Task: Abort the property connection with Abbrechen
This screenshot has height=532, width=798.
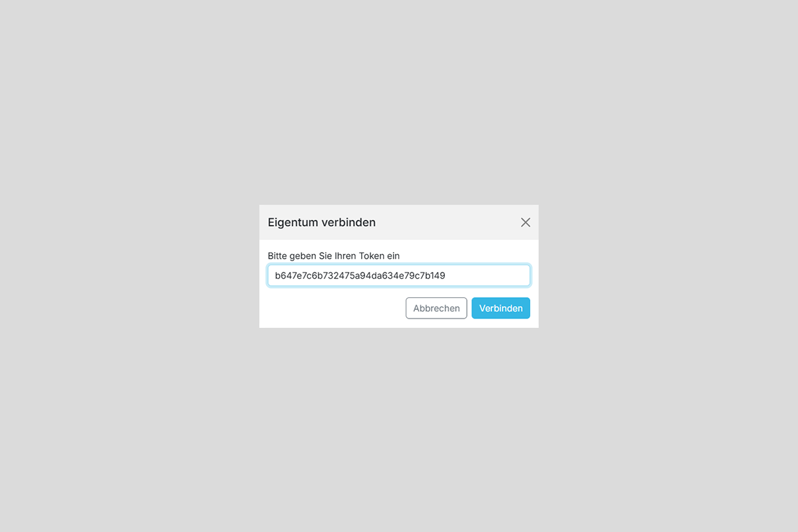Action: pyautogui.click(x=436, y=308)
